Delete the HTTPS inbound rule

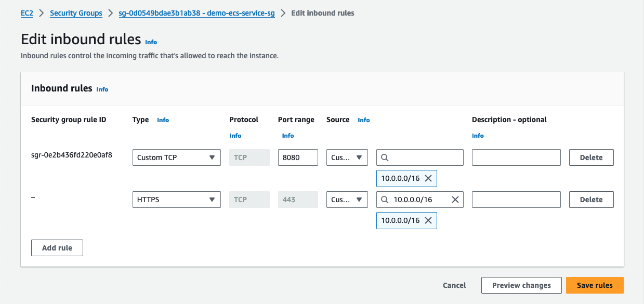pyautogui.click(x=591, y=200)
